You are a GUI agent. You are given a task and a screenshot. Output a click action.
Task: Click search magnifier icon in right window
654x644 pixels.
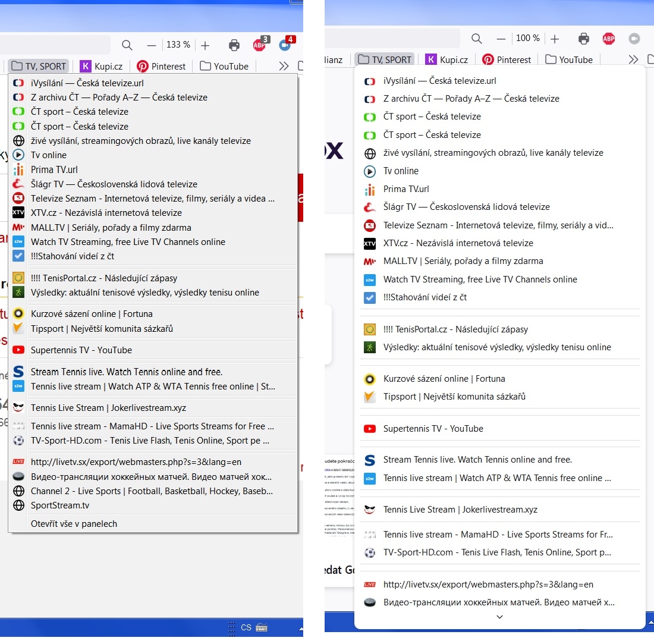477,39
